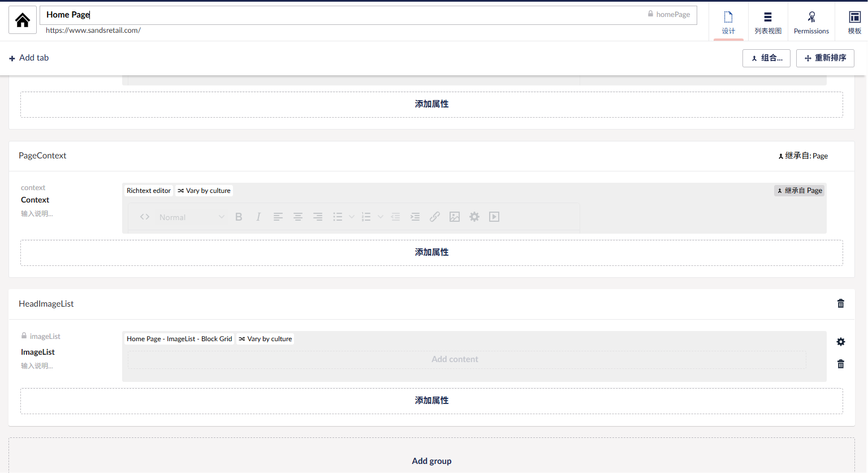Open the Normal format dropdown

(191, 217)
